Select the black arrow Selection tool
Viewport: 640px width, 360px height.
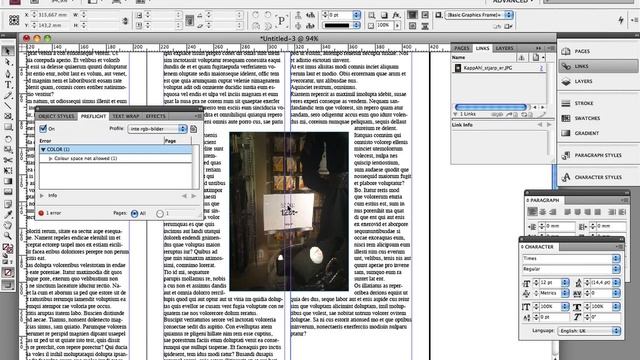[x=8, y=51]
